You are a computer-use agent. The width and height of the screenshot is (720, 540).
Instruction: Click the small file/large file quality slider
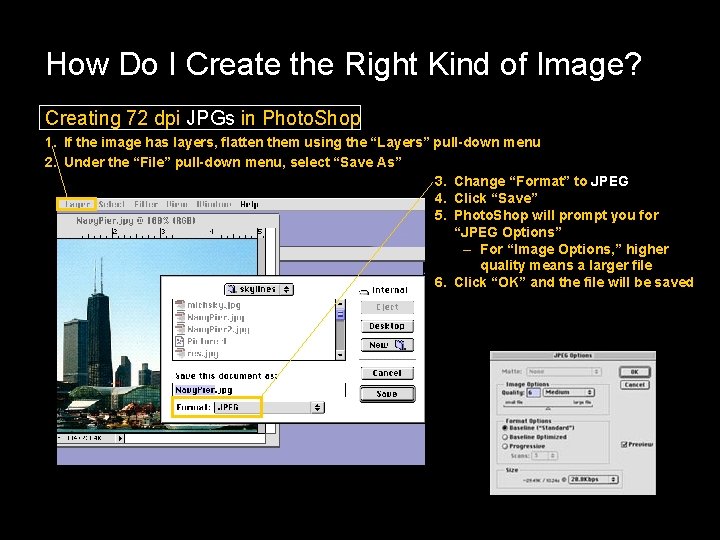[548, 407]
